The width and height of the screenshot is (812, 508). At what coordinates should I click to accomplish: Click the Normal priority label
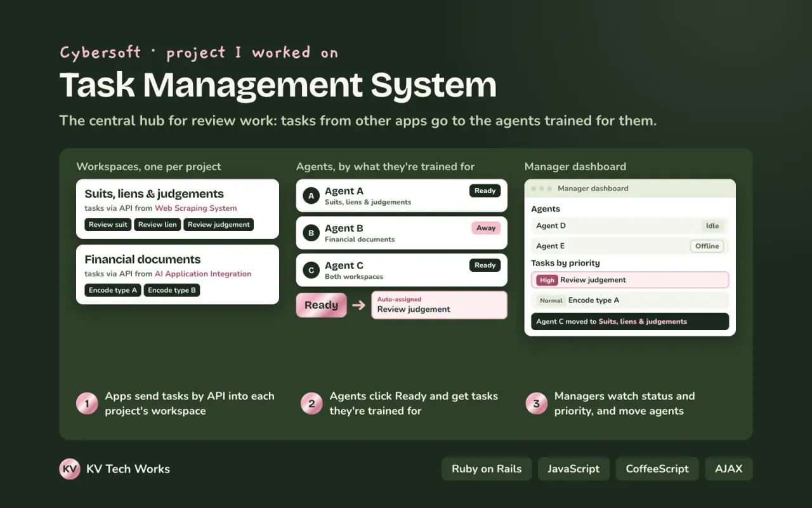point(551,300)
